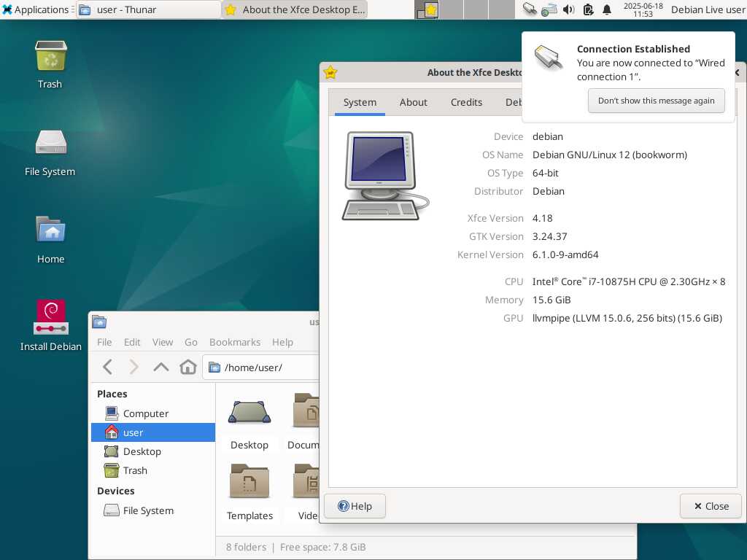Select the Desktop folder in Thunar
This screenshot has width=747, height=560.
tap(249, 421)
